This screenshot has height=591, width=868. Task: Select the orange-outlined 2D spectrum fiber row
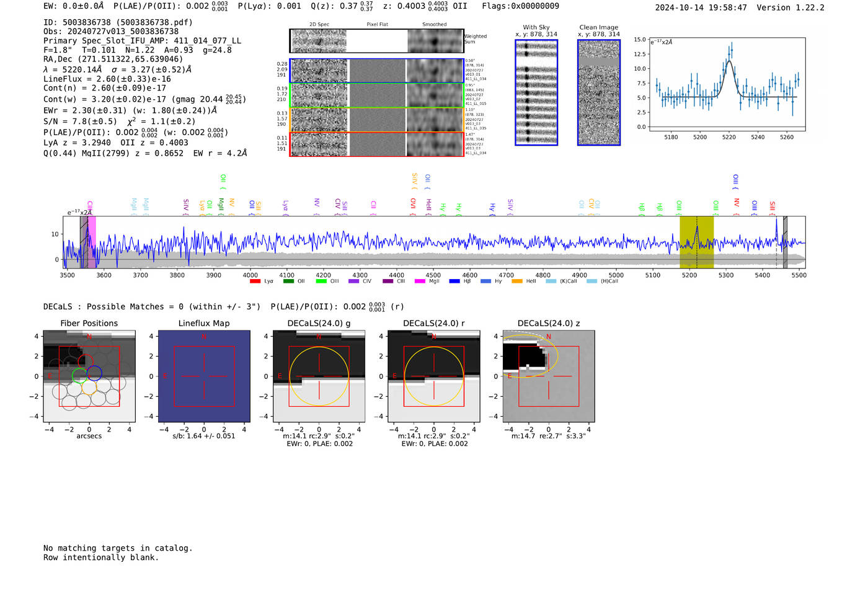[x=376, y=119]
